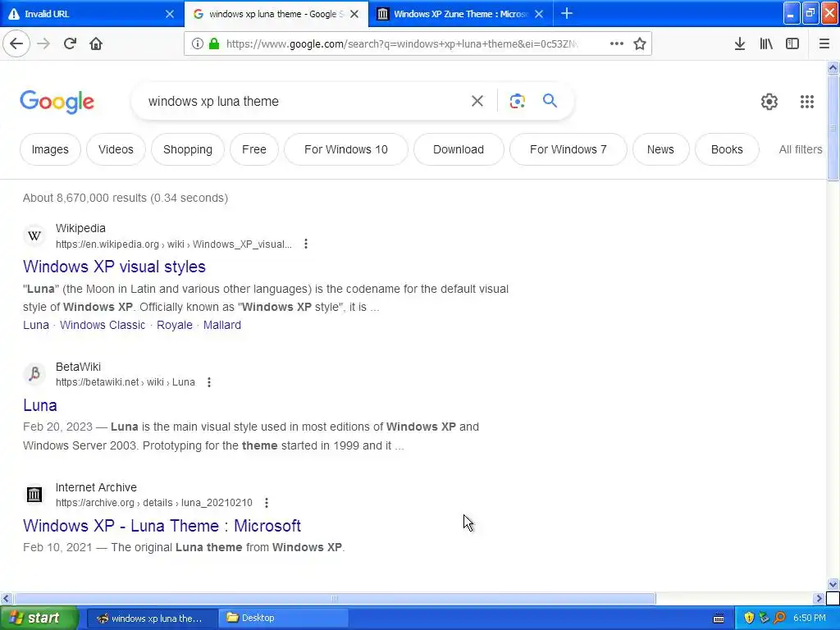Click the magnifier tray icon
This screenshot has width=840, height=630.
click(x=779, y=618)
